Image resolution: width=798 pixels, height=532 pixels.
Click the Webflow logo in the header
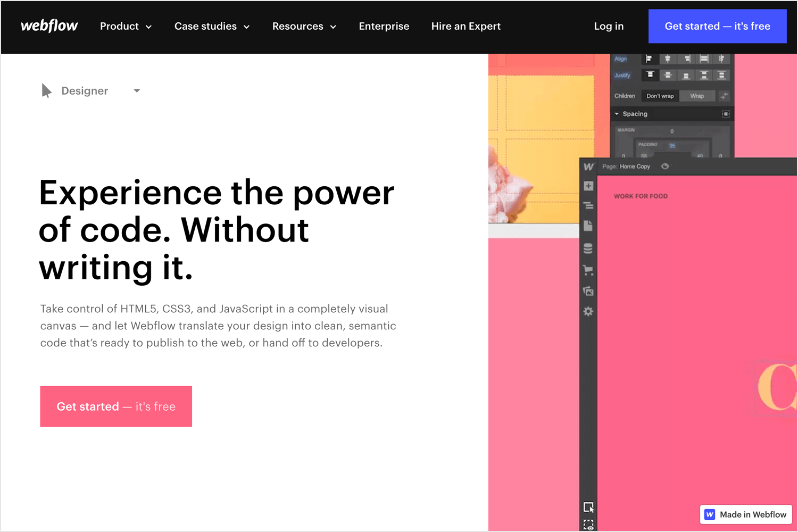[x=49, y=26]
